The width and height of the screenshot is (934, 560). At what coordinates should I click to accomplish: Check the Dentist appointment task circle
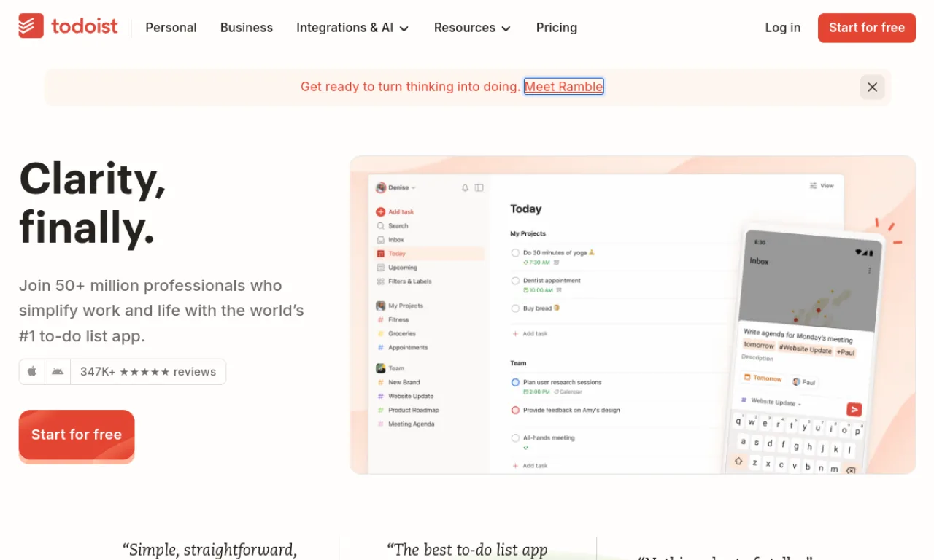coord(515,281)
